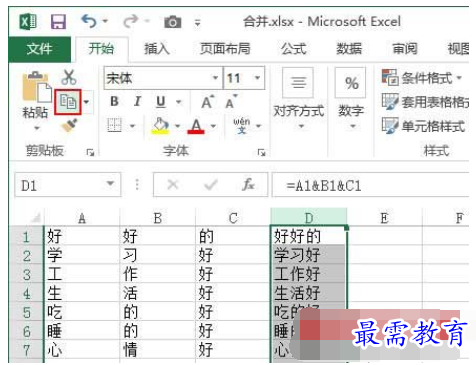The width and height of the screenshot is (476, 365).
Task: Expand the fill color dropdown arrow
Action: pos(177,126)
